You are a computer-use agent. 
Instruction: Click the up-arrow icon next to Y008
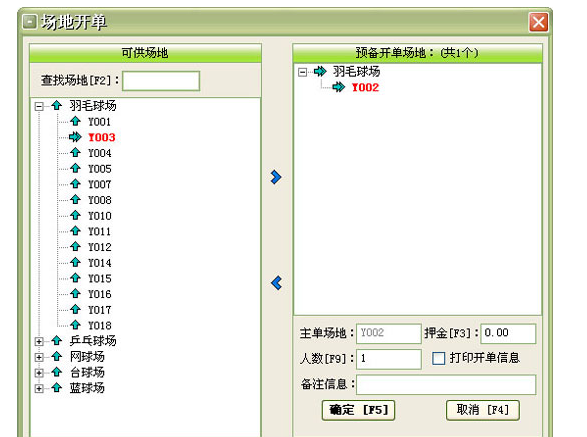click(x=75, y=200)
